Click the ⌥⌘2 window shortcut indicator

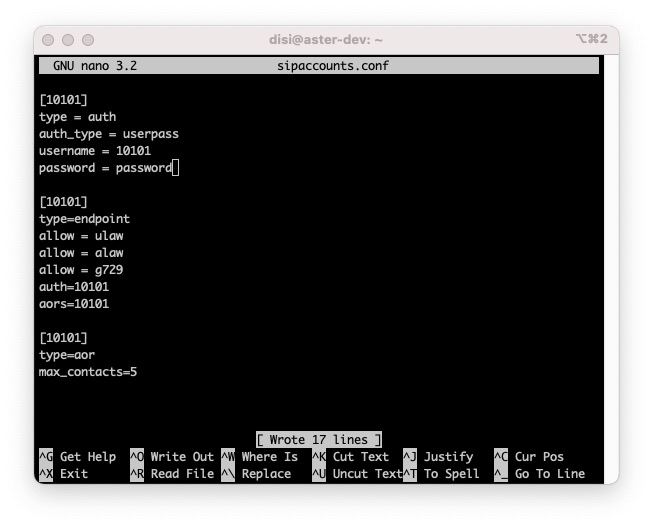[x=592, y=39]
